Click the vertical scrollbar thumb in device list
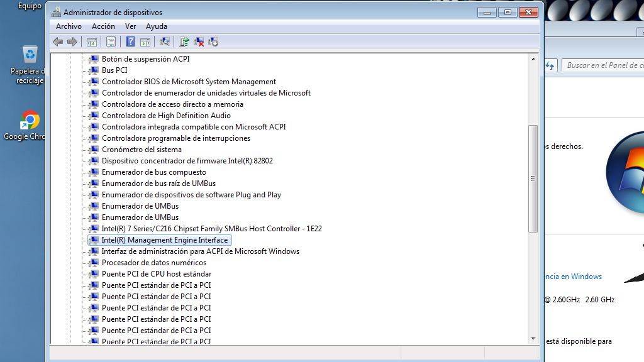The width and height of the screenshot is (644, 362). click(533, 178)
